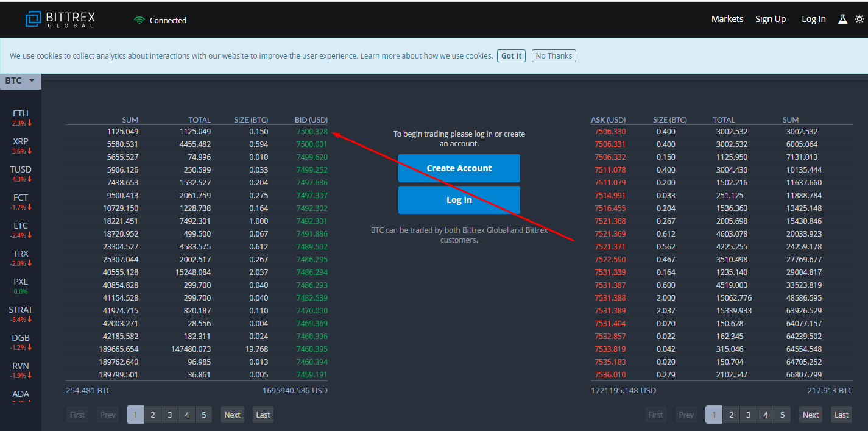Click ask sum 66807.799
Viewport: 868px width, 431px height.
(804, 374)
